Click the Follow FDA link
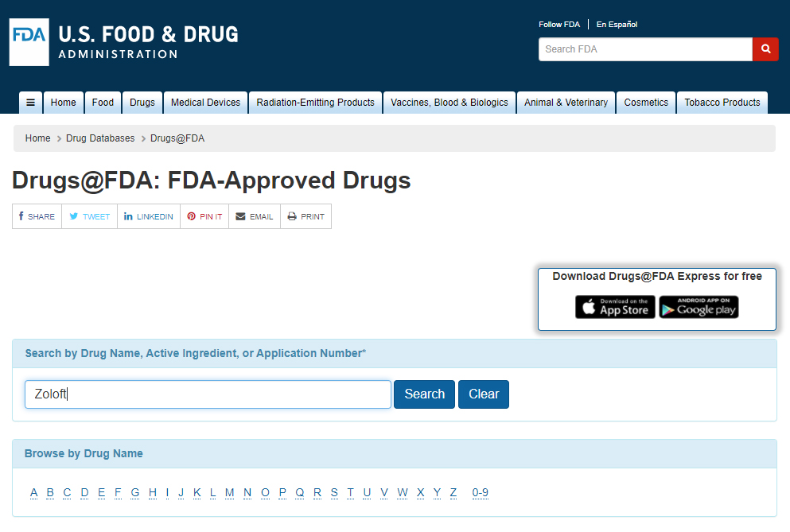The width and height of the screenshot is (790, 532). pos(559,24)
